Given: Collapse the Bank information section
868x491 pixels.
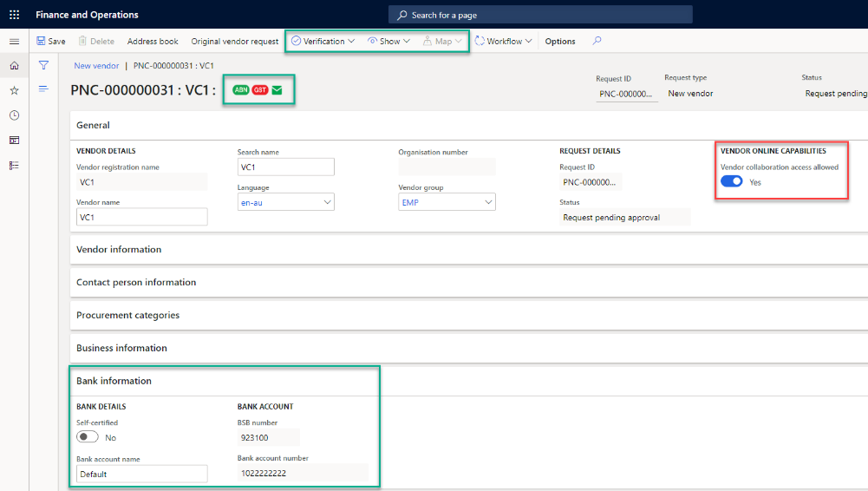Looking at the screenshot, I should 468,381.
